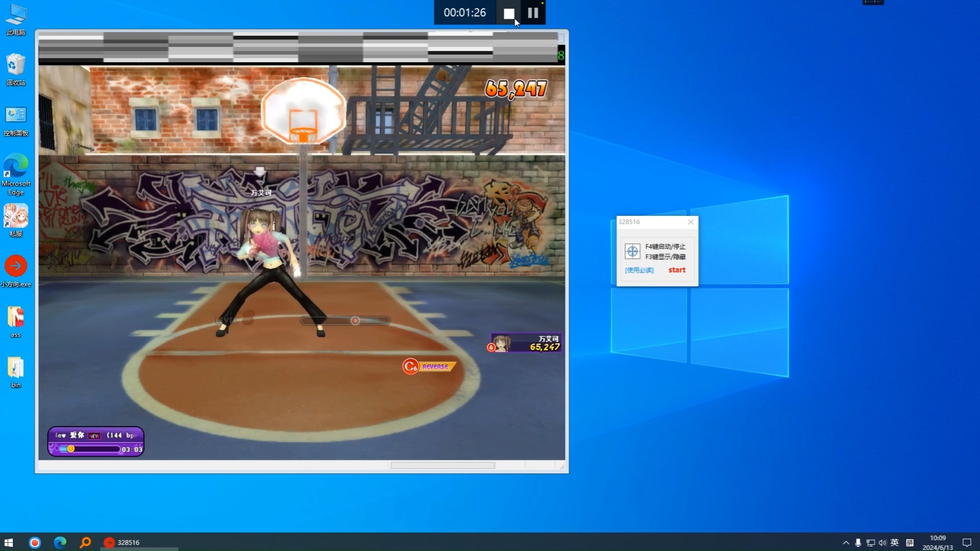This screenshot has width=980, height=551.
Task: Close the 328516 tool window
Action: click(691, 222)
